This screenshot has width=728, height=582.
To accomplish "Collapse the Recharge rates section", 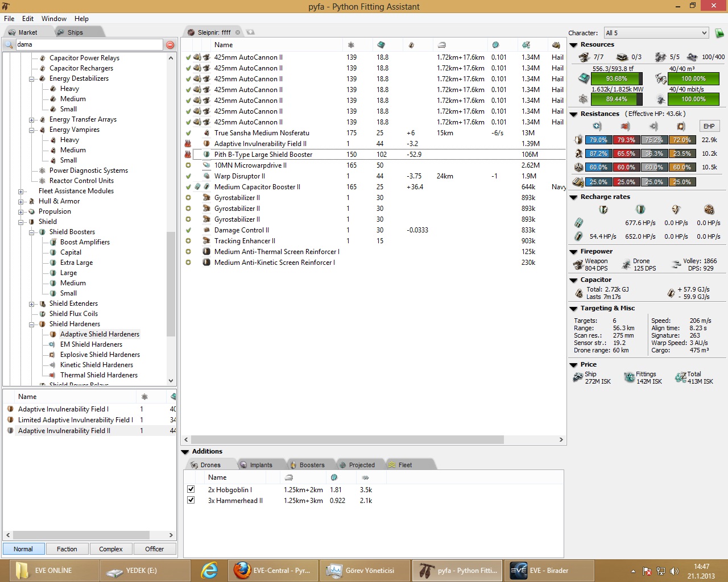I will tap(573, 197).
